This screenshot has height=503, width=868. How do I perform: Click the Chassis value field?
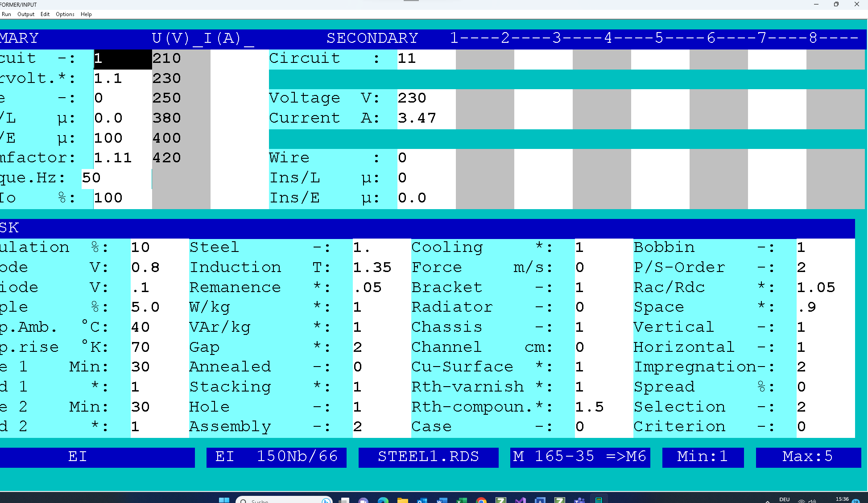pyautogui.click(x=604, y=328)
